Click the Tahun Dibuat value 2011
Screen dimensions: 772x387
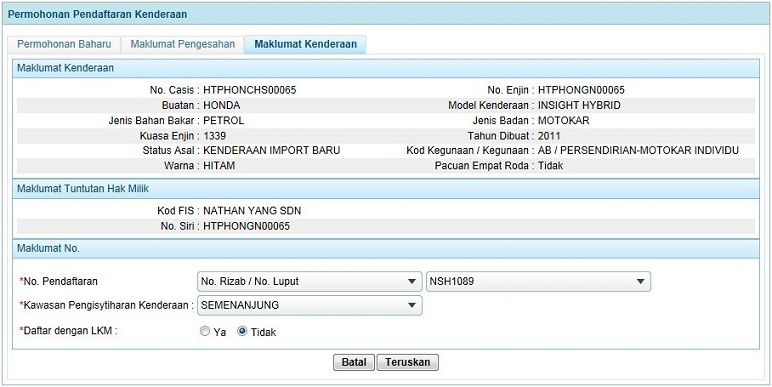[549, 136]
